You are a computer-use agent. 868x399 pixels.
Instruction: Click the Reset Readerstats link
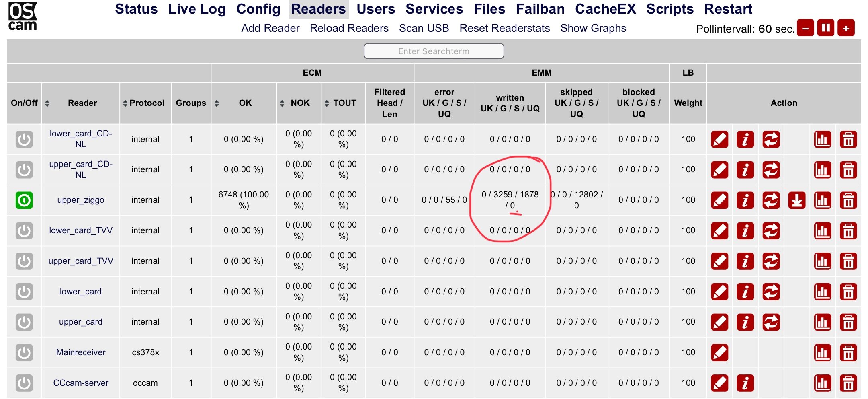point(504,28)
